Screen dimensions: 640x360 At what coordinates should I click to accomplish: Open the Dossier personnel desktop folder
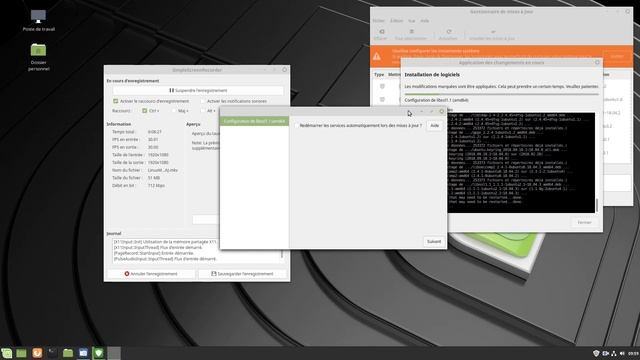(38, 56)
